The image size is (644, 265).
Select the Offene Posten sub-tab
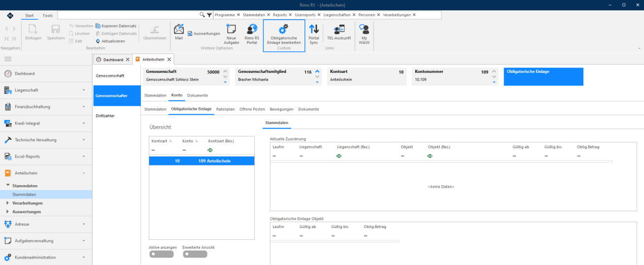(252, 109)
